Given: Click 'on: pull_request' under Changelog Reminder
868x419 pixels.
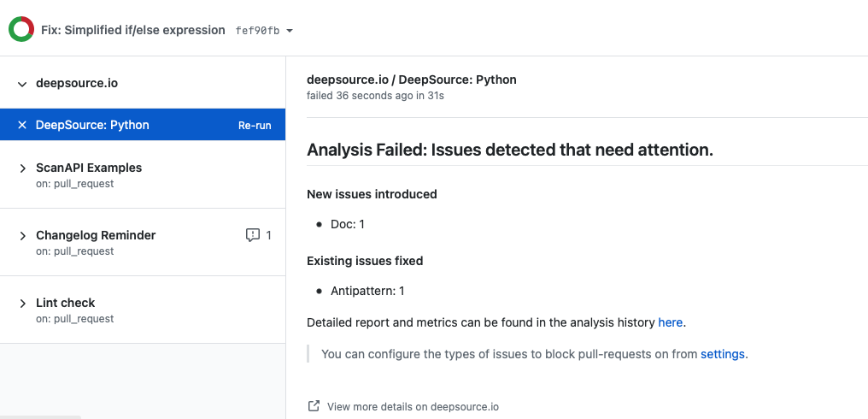Looking at the screenshot, I should click(74, 251).
